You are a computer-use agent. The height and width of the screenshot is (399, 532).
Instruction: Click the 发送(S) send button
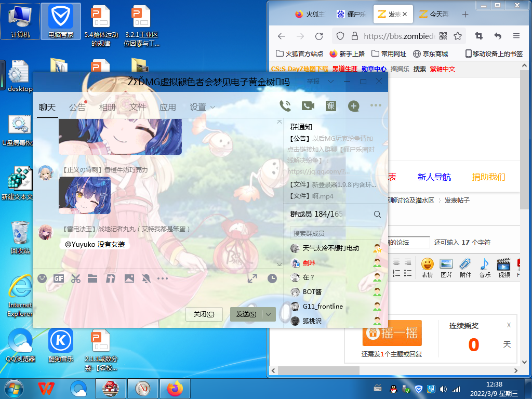tap(246, 314)
